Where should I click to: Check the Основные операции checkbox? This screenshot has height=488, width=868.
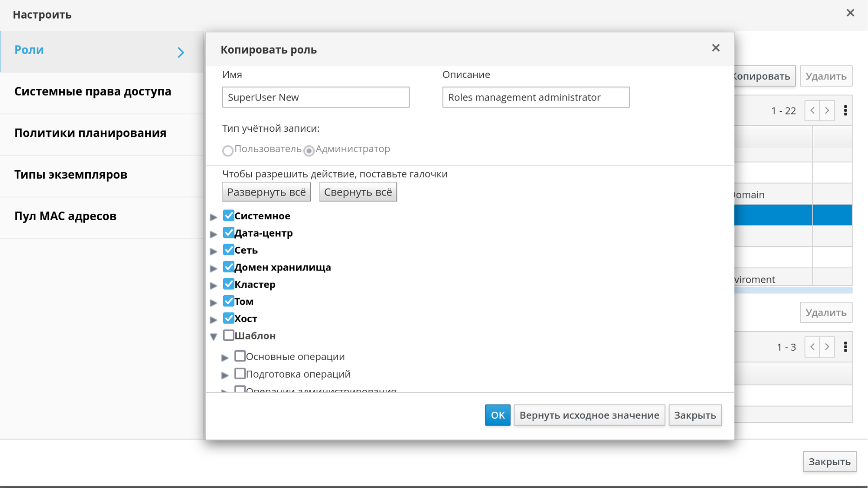pyautogui.click(x=240, y=356)
